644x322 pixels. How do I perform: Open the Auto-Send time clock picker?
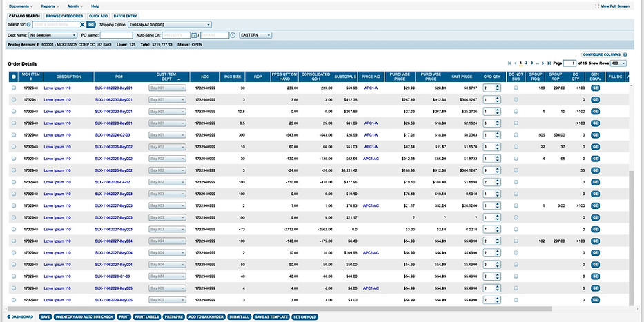(233, 35)
